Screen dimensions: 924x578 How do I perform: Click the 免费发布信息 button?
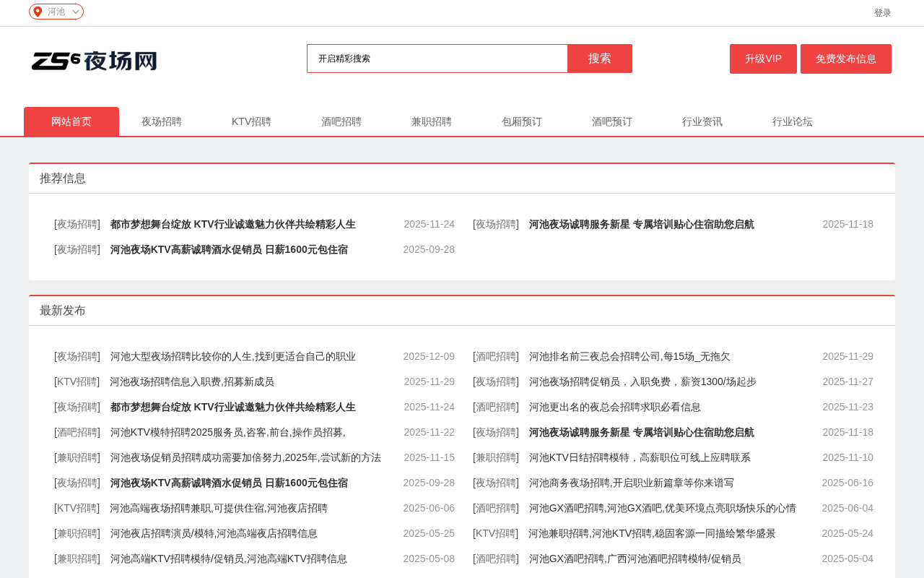click(x=846, y=59)
